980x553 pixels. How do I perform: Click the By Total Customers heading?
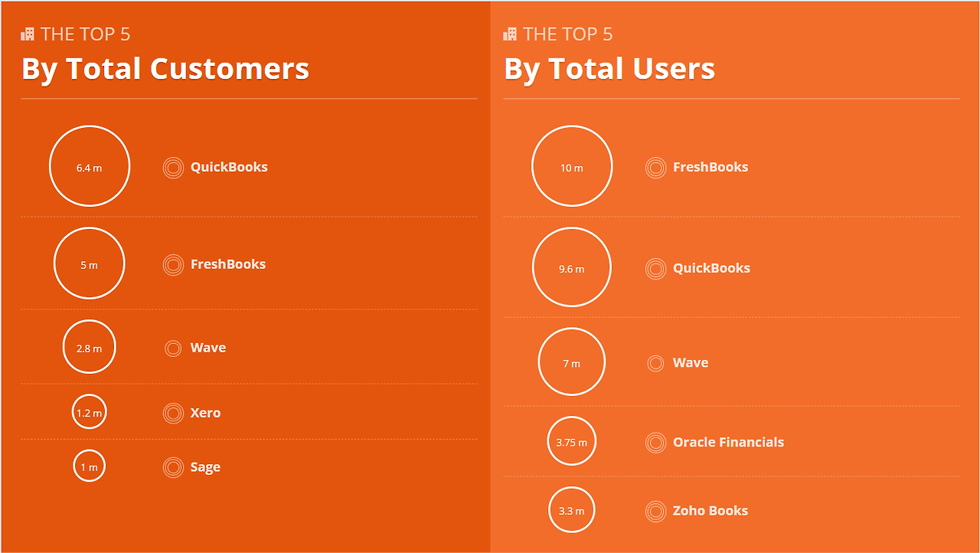165,69
